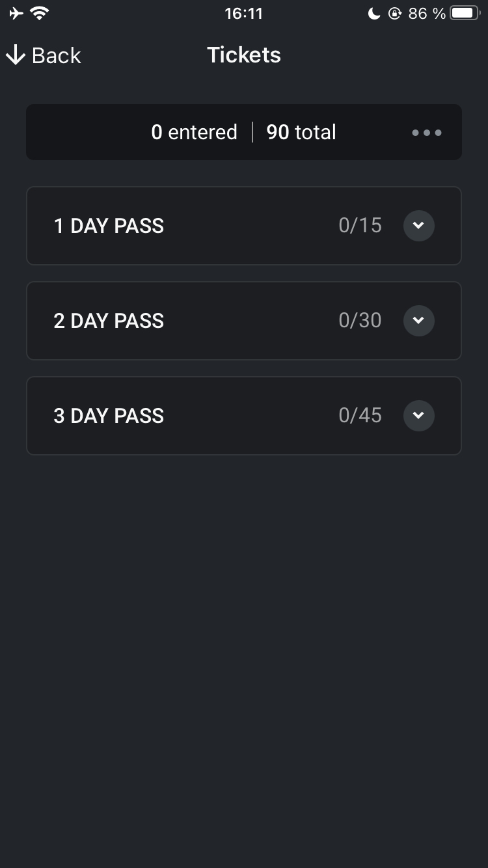Tap the 0/30 ticket count
This screenshot has height=868, width=488.
[x=360, y=321]
